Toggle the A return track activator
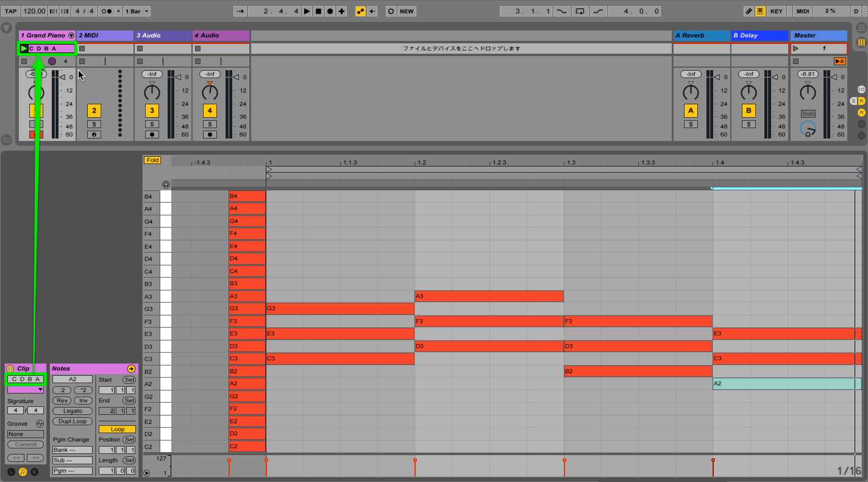This screenshot has height=482, width=868. (x=691, y=110)
